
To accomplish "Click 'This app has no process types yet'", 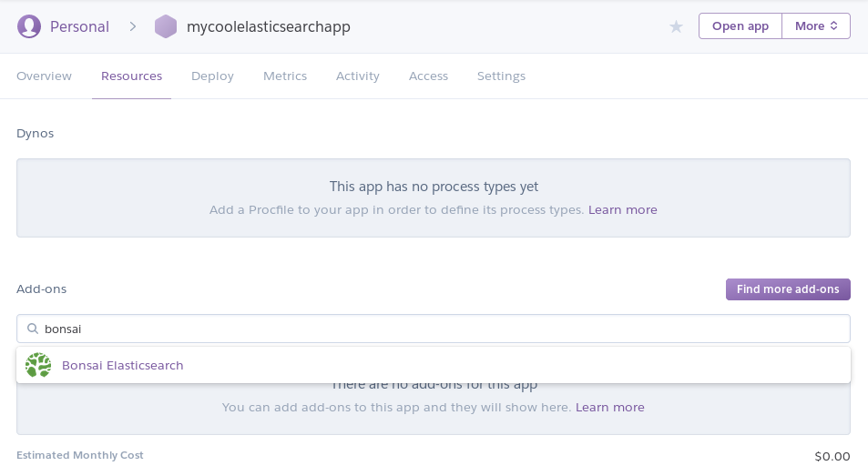I will pos(434,187).
